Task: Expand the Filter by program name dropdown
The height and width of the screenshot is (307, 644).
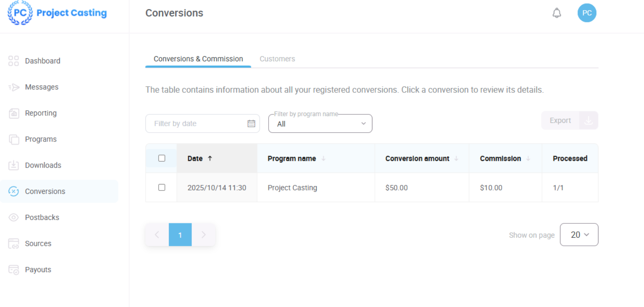Action: tap(320, 124)
